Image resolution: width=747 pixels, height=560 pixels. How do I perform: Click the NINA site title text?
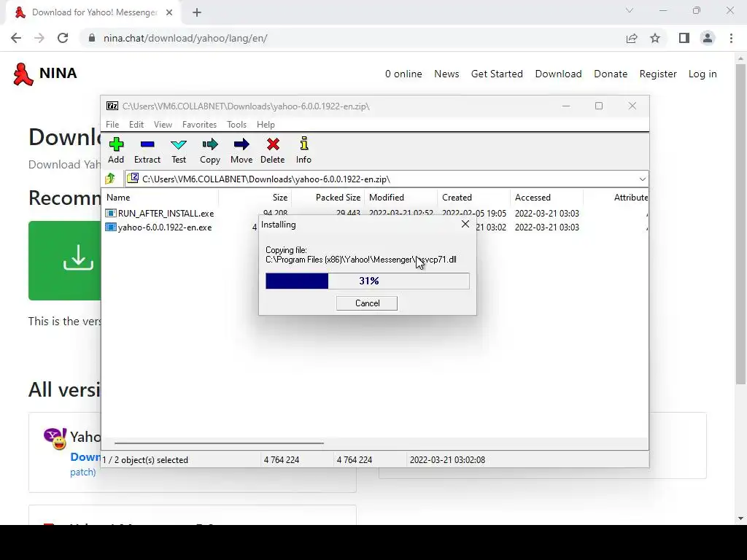[58, 74]
